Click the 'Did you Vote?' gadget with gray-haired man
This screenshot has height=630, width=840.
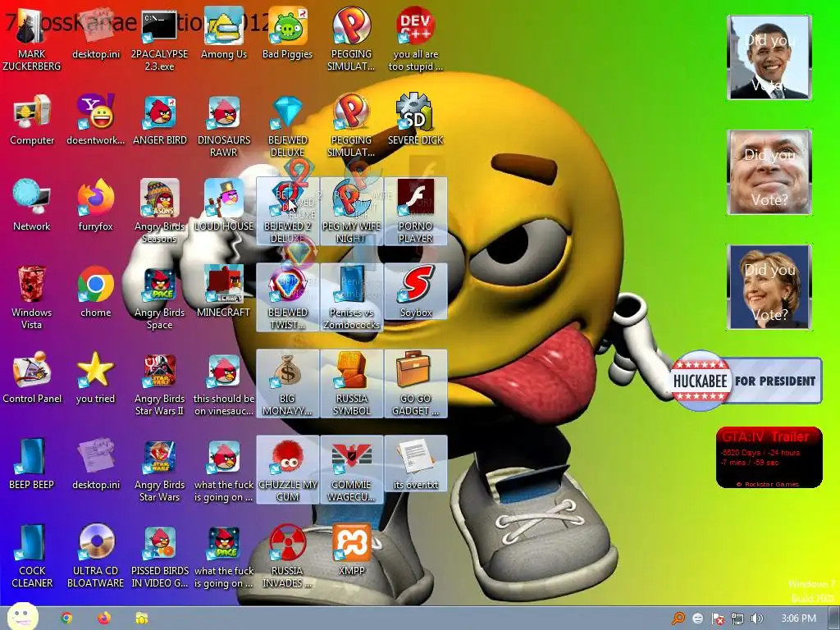[x=769, y=172]
